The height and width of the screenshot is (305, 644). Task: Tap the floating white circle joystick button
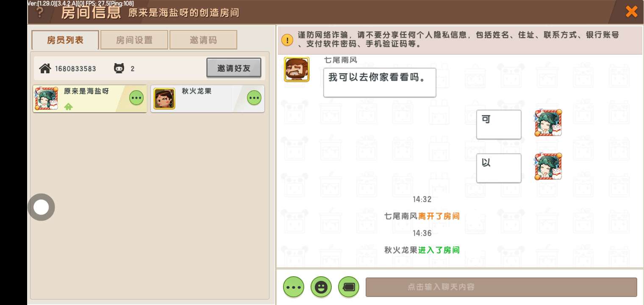(41, 207)
